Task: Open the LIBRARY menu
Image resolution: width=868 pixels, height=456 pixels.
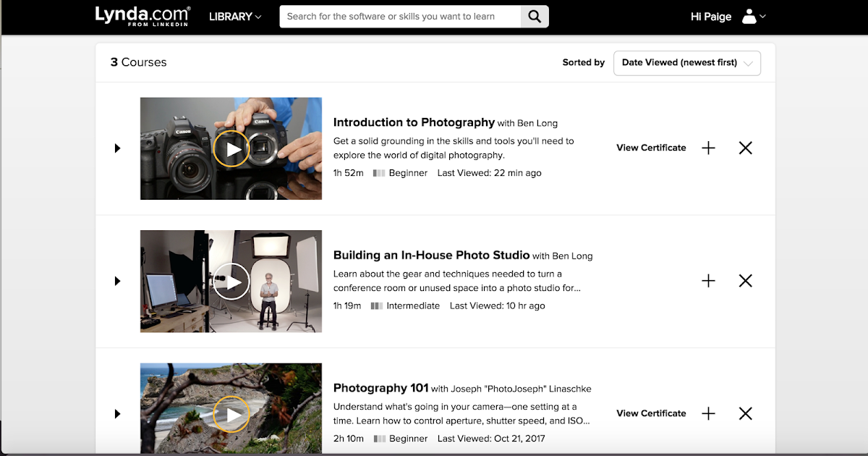Action: pyautogui.click(x=234, y=16)
